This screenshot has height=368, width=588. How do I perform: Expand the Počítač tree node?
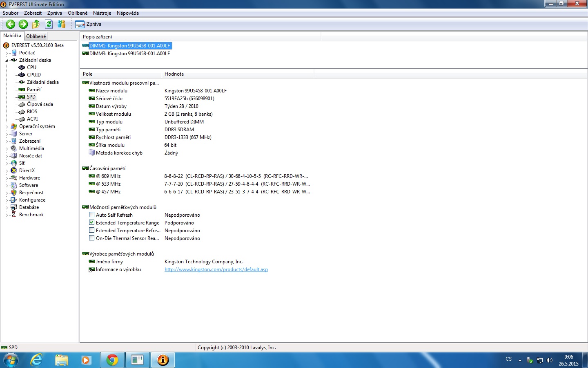pos(7,53)
